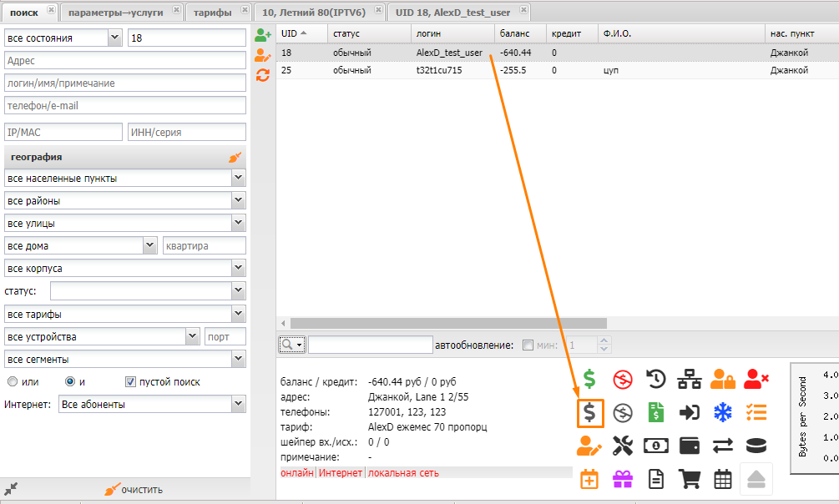The image size is (839, 504).
Task: Click the green add-user icon
Action: coord(263,36)
